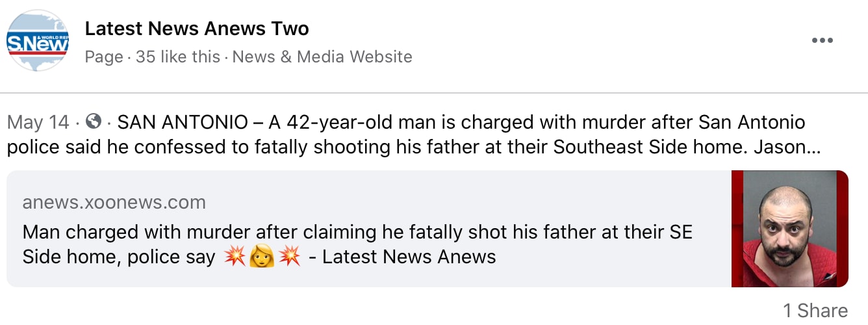Screen dimensions: 868x325
Task: Open the anews.xoonews.com domain link
Action: pyautogui.click(x=114, y=203)
